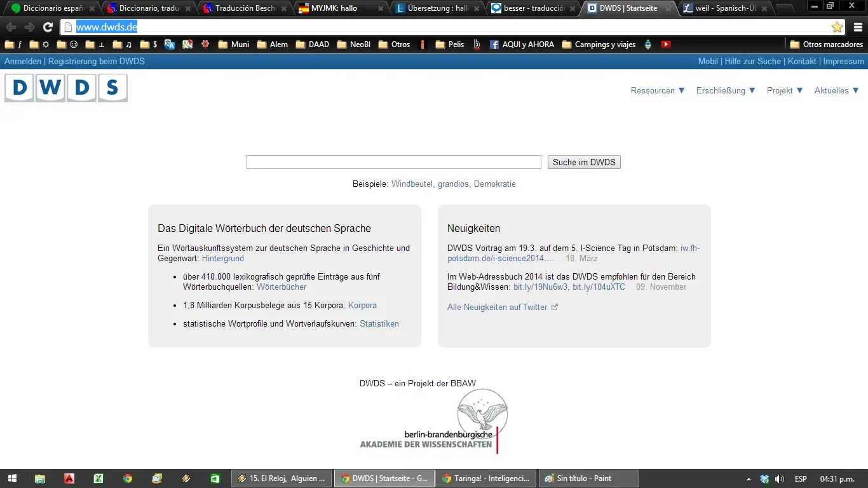
Task: Open the Otros marcadores folder
Action: click(x=826, y=44)
